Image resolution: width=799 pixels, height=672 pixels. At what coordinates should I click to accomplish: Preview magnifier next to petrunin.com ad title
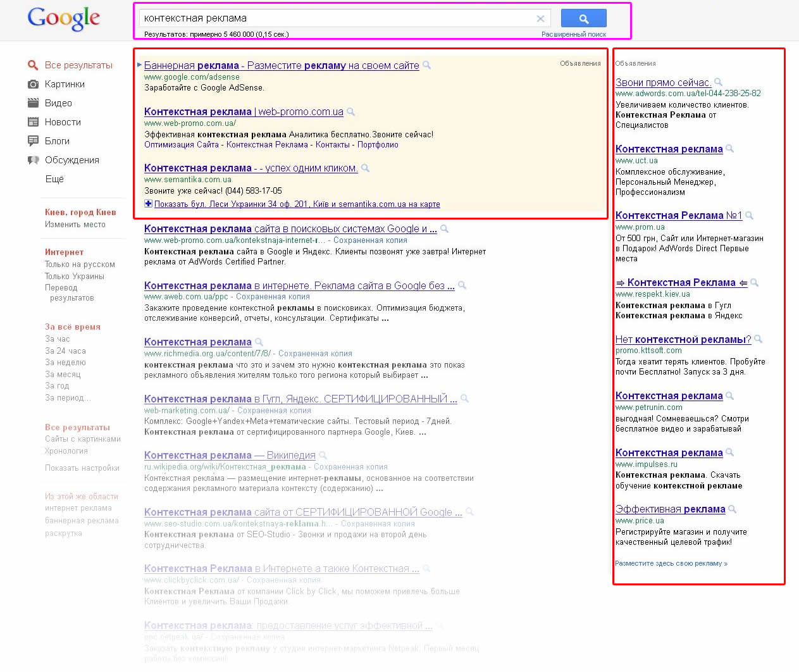pyautogui.click(x=730, y=396)
